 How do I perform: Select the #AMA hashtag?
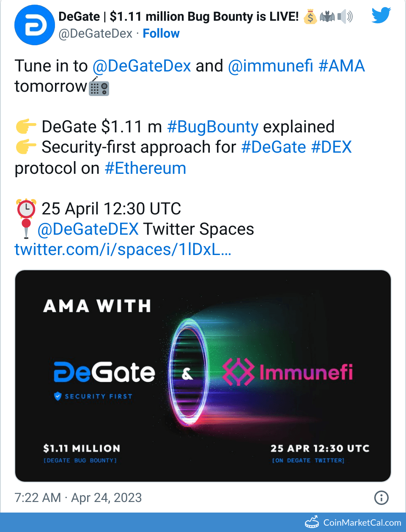click(x=342, y=66)
